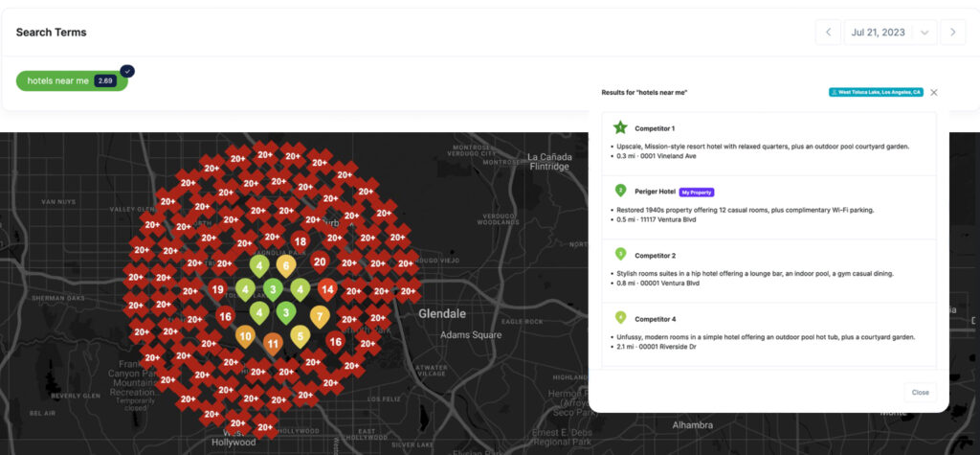Click the 'Results for "hotels near me"' heading

(x=644, y=93)
